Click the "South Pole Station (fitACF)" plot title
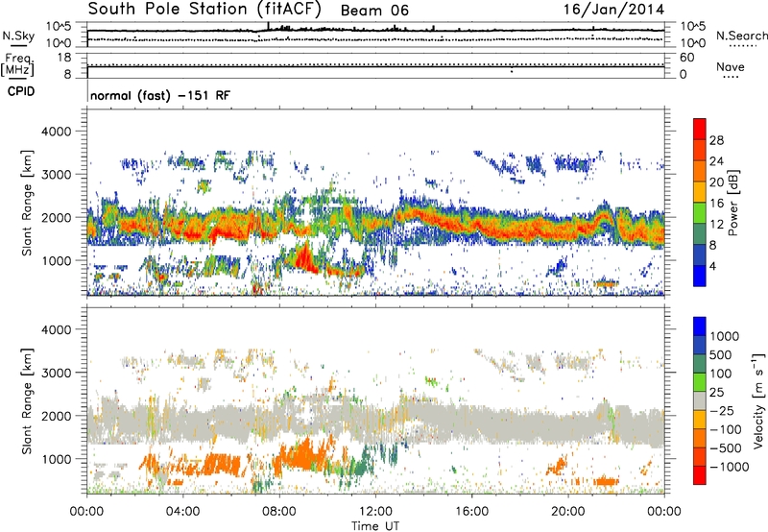 tap(204, 10)
